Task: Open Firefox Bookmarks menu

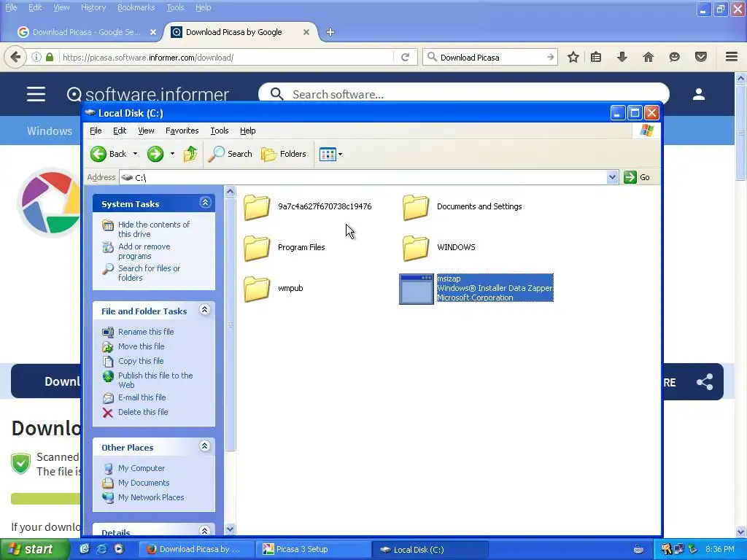Action: [x=136, y=7]
